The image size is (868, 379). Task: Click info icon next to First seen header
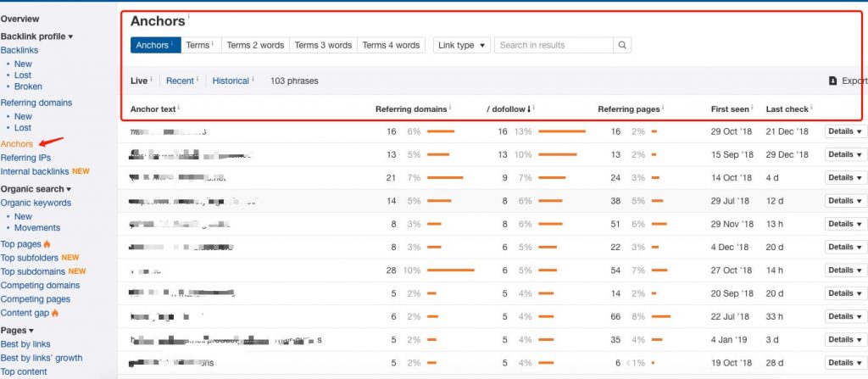[753, 106]
